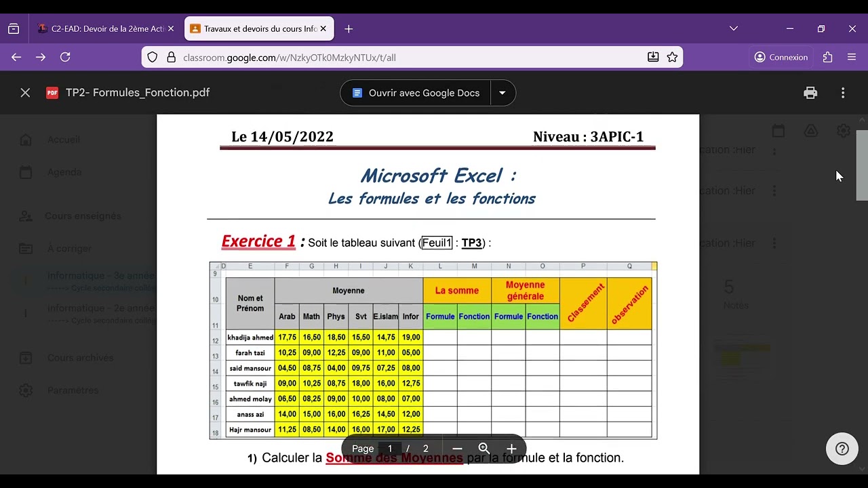Zoom out with the minus icon
This screenshot has width=868, height=488.
(x=457, y=449)
